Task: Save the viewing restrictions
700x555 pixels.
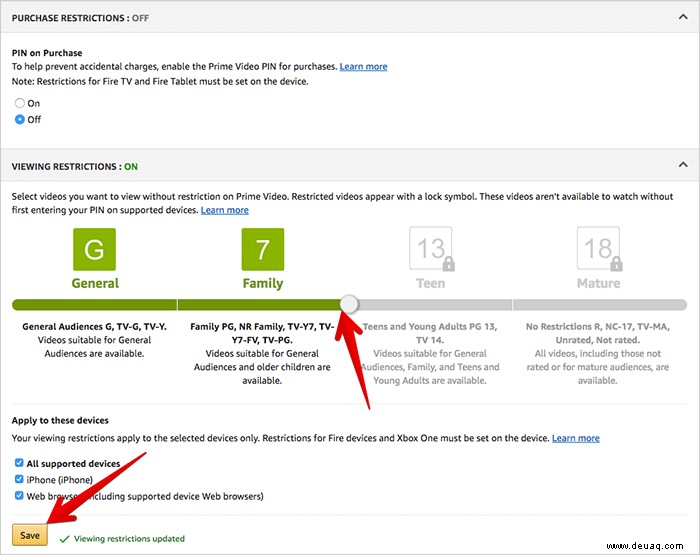Action: [30, 535]
